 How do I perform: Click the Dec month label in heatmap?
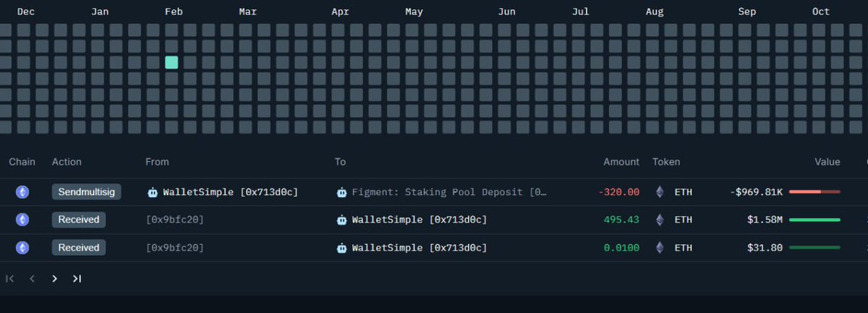coord(26,12)
